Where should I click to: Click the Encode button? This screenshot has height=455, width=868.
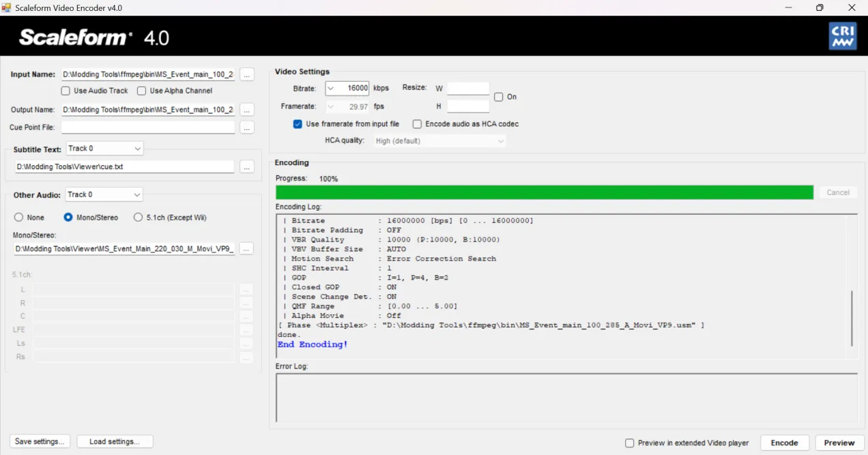pyautogui.click(x=784, y=443)
